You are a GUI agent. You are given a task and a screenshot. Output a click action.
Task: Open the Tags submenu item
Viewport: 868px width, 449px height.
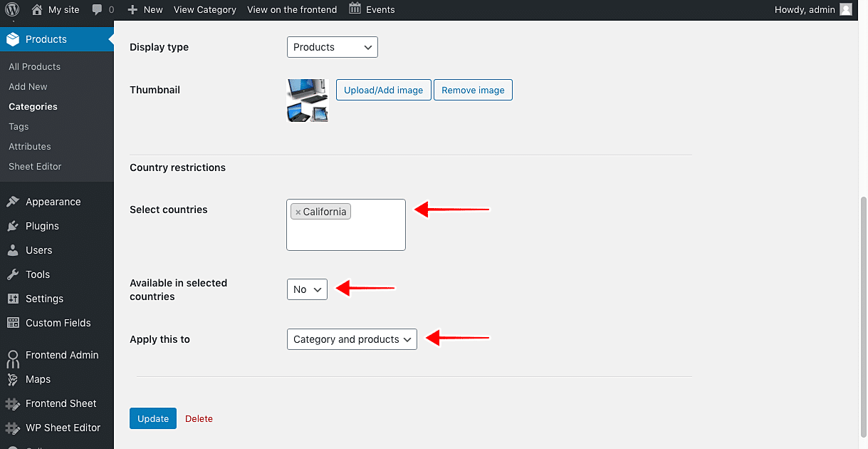pyautogui.click(x=19, y=126)
